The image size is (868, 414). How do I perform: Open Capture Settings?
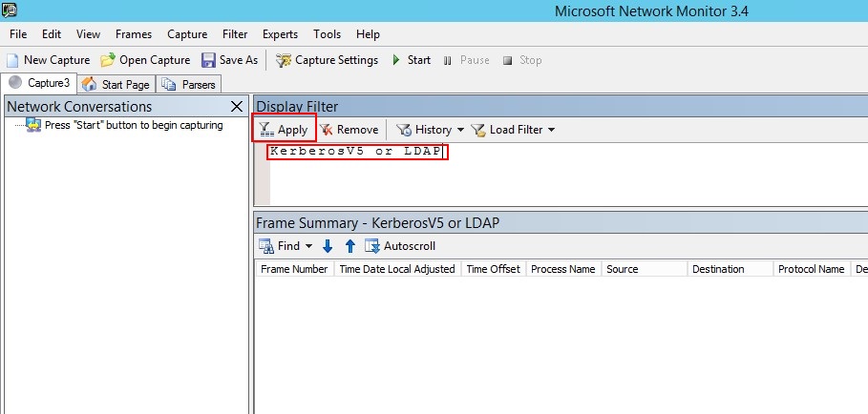coord(328,60)
